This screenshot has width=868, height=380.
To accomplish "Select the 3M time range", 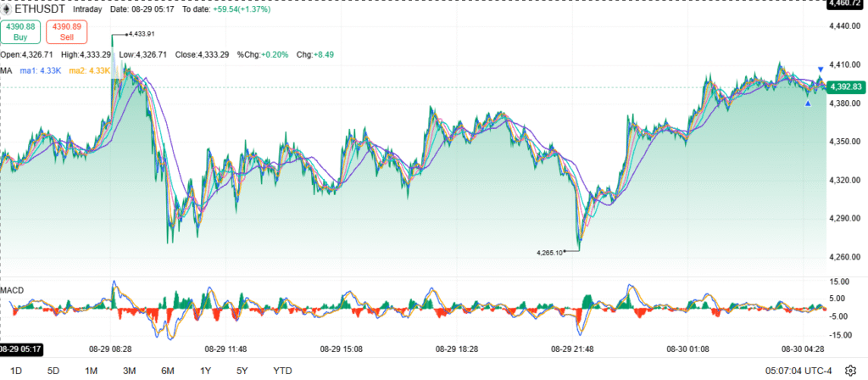I will pyautogui.click(x=130, y=371).
